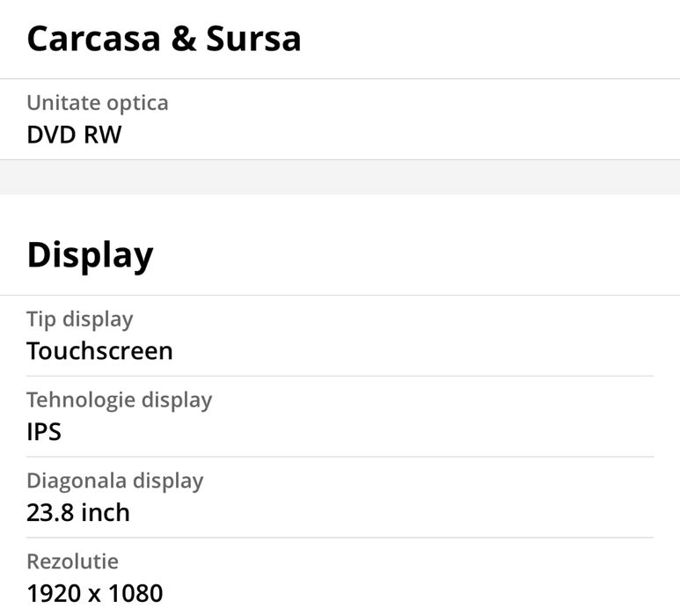The width and height of the screenshot is (680, 616).
Task: Click the gray divider band between sections
Action: 340,177
